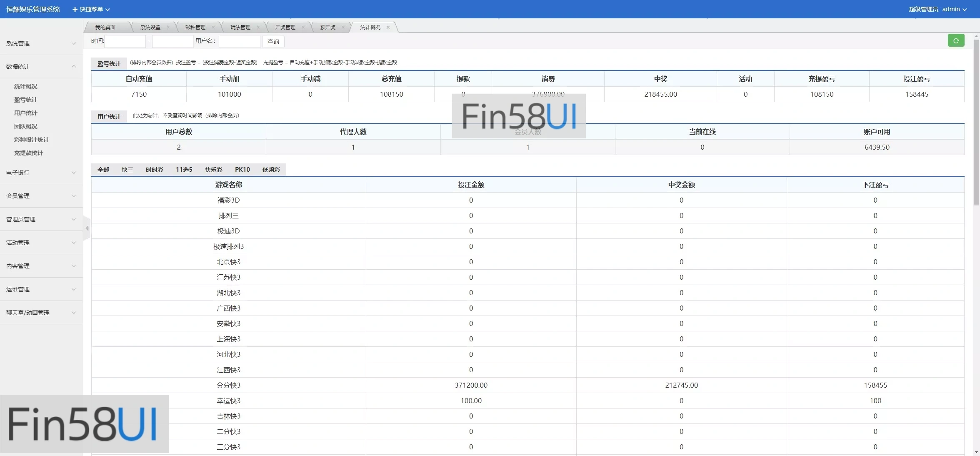Viewport: 980px width, 456px height.
Task: Click the start time input field
Action: 125,41
